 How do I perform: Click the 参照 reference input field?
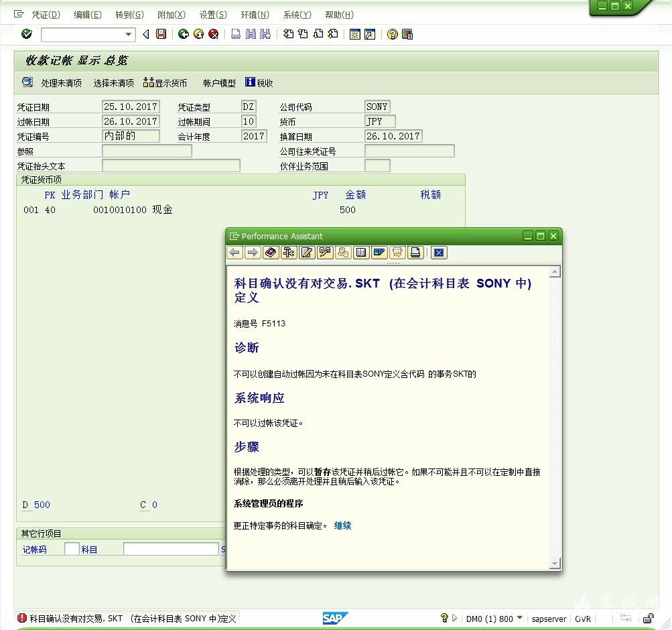pyautogui.click(x=147, y=151)
